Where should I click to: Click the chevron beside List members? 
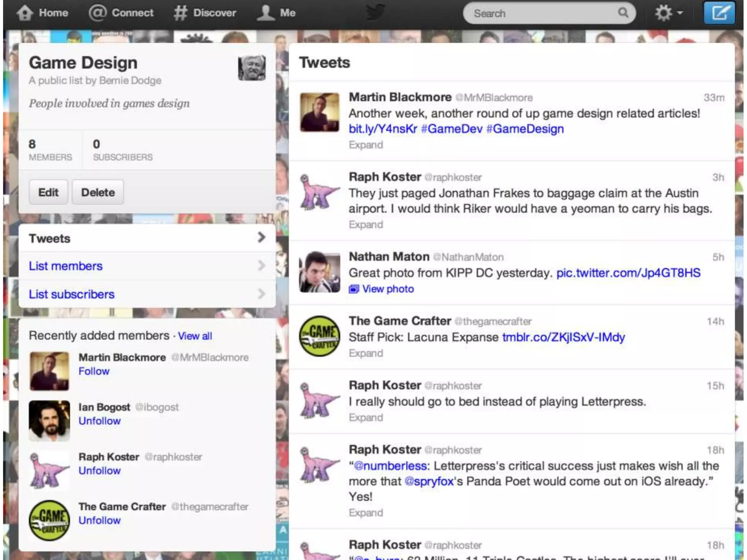point(261,265)
